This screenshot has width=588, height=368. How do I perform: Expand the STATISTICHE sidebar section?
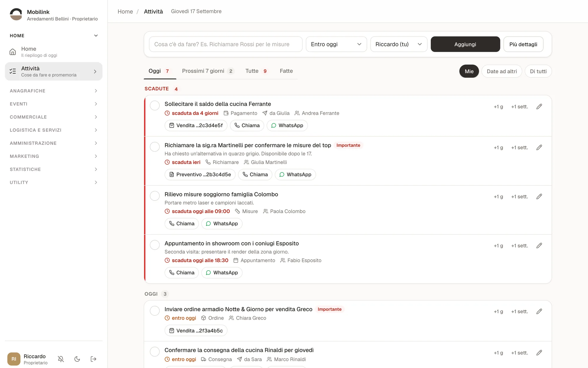(54, 170)
